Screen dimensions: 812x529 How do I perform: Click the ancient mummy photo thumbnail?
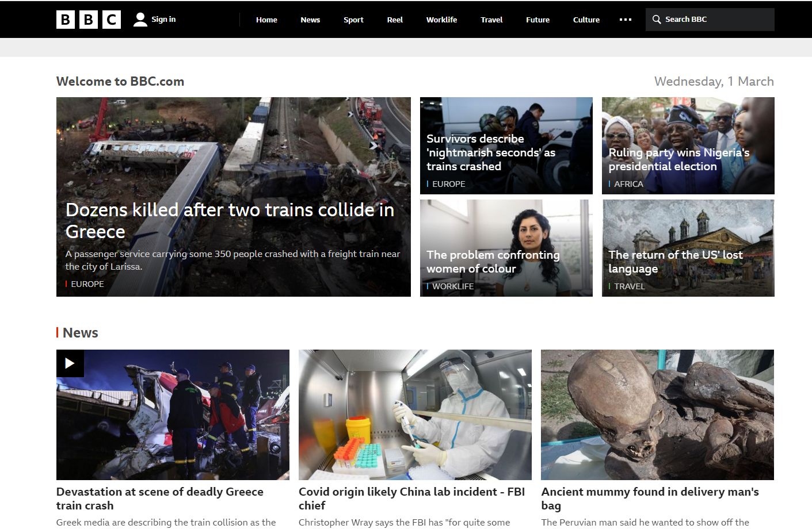[657, 415]
